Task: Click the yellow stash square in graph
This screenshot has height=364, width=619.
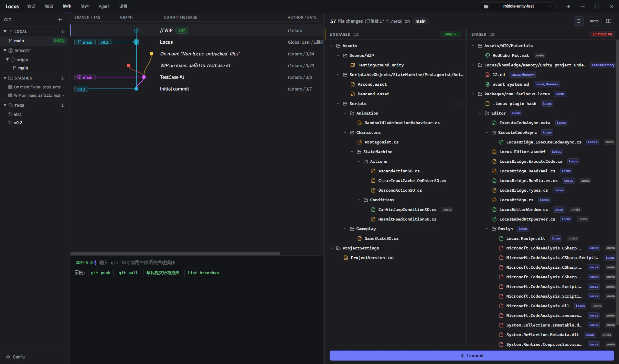Action: click(151, 54)
